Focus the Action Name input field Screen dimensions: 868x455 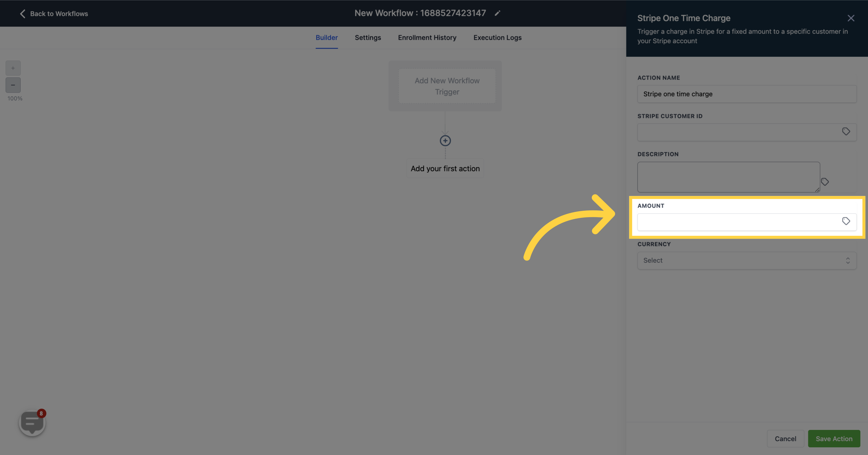(747, 94)
